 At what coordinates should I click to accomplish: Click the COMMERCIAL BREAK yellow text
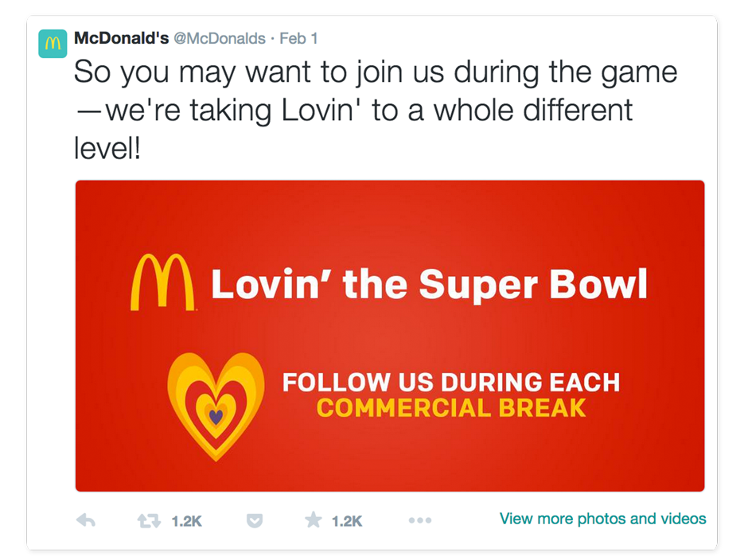(x=451, y=408)
